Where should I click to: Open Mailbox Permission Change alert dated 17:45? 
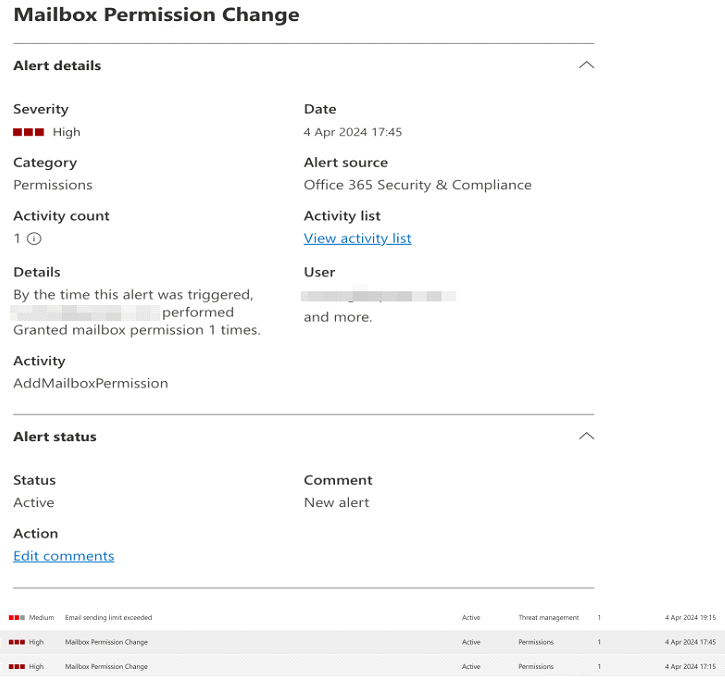pyautogui.click(x=106, y=642)
